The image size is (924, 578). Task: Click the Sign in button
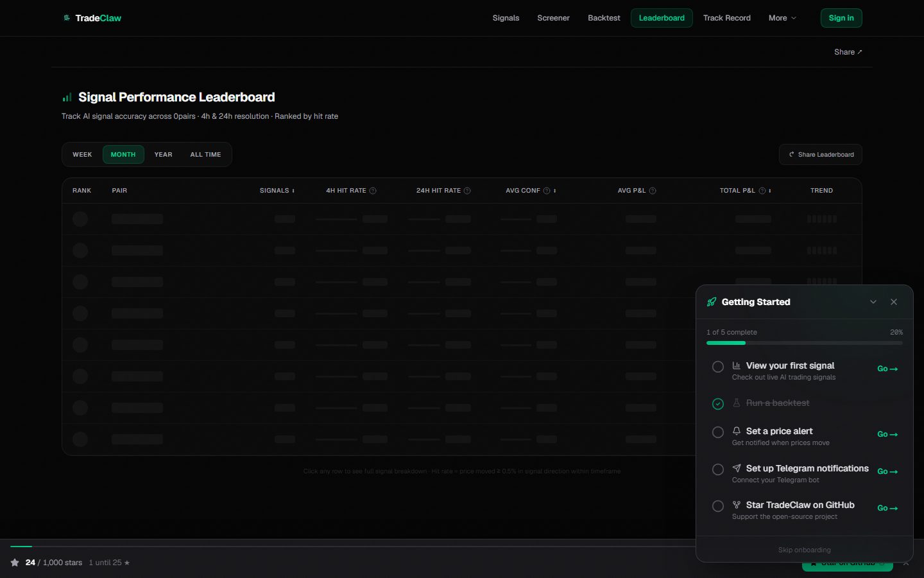[841, 18]
